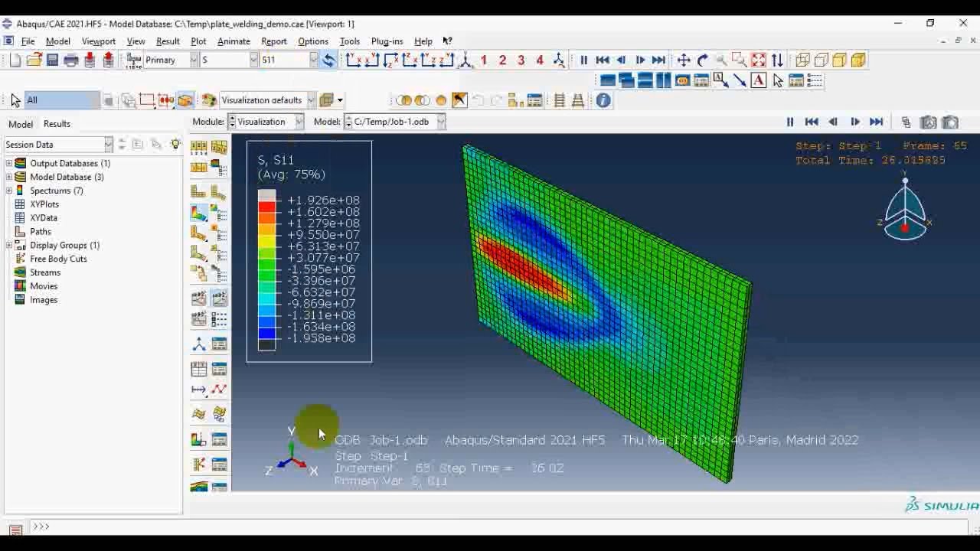Plot contours on deformed shape
Screen dimensions: 980x551
[x=199, y=213]
